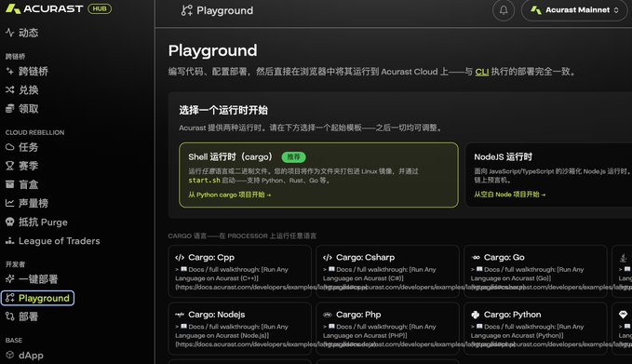Click the shuffle icon beside 兑换
The width and height of the screenshot is (632, 364).
click(10, 90)
